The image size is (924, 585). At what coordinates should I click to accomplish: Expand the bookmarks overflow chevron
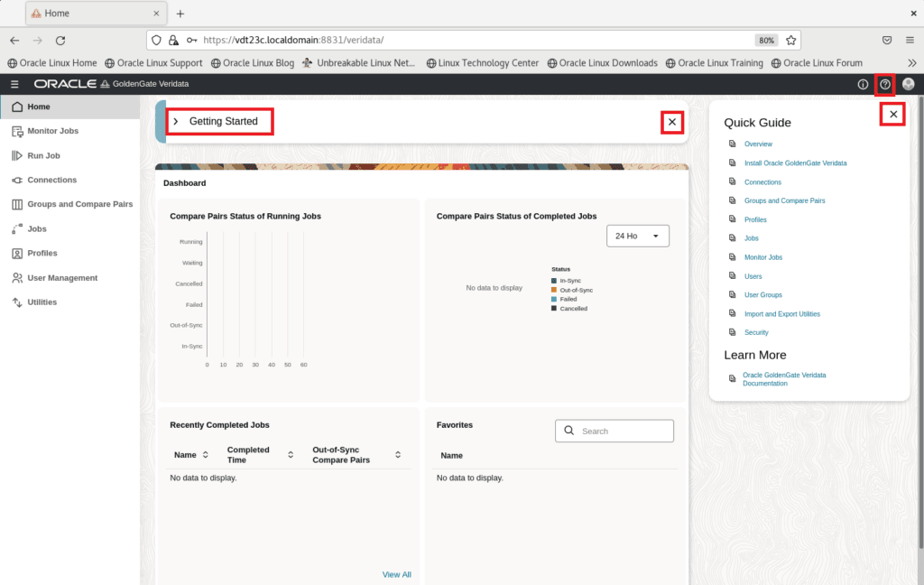[912, 62]
